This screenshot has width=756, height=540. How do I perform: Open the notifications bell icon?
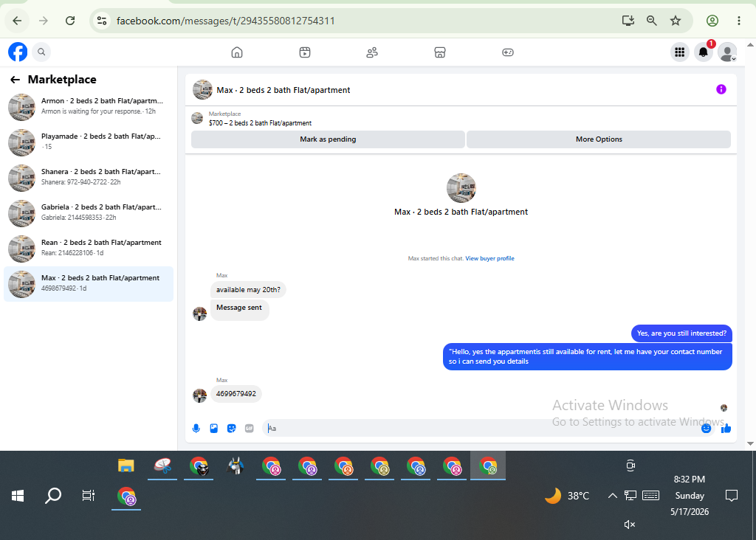point(704,52)
